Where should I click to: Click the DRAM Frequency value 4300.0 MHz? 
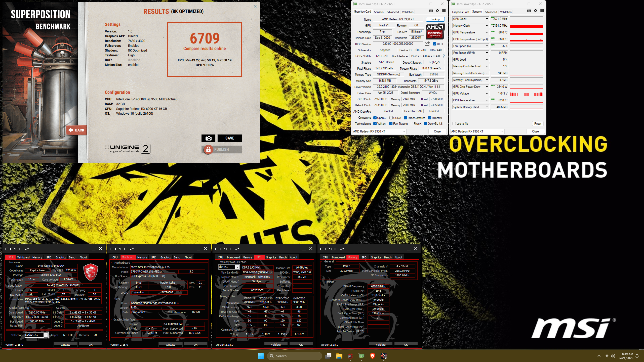(x=378, y=286)
